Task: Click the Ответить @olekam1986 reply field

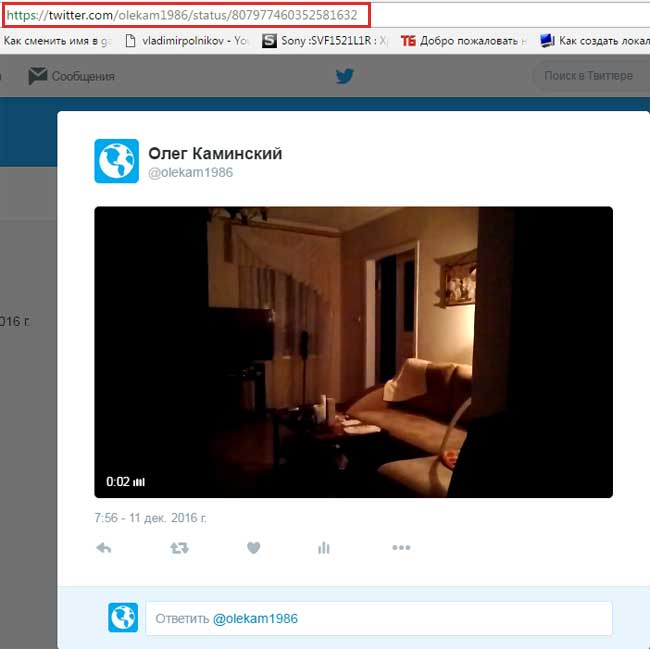Action: click(x=378, y=618)
